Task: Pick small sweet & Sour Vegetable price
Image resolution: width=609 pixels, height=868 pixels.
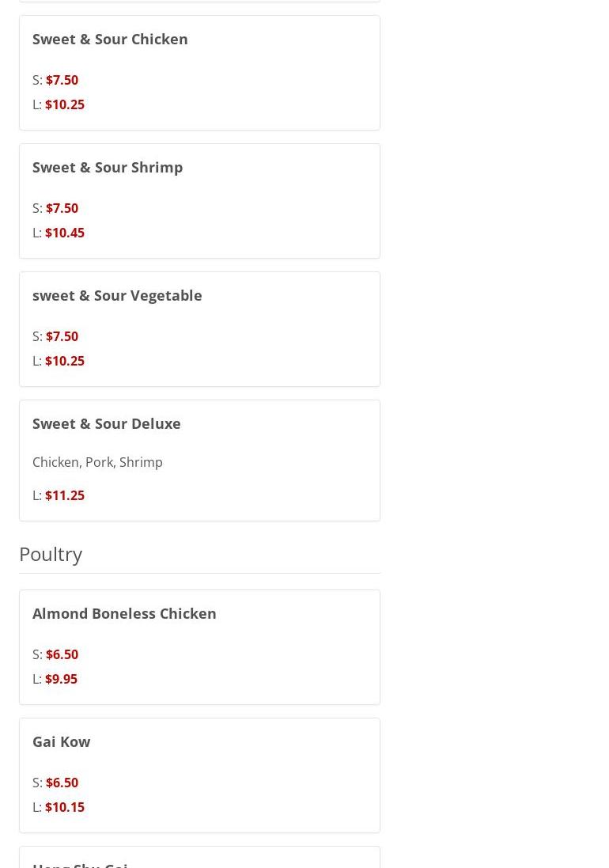Action: click(62, 336)
